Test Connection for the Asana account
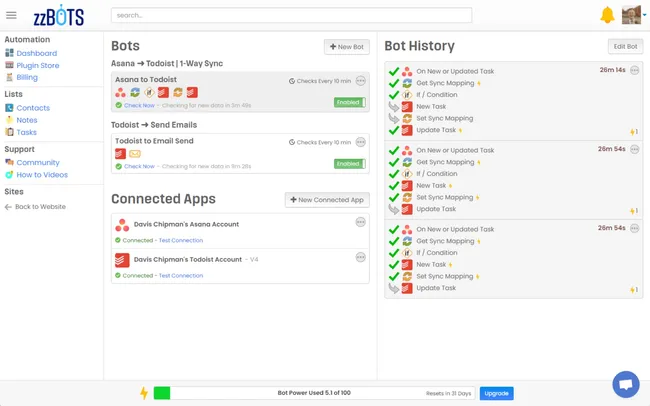Viewport: 650px width, 406px height. click(181, 240)
